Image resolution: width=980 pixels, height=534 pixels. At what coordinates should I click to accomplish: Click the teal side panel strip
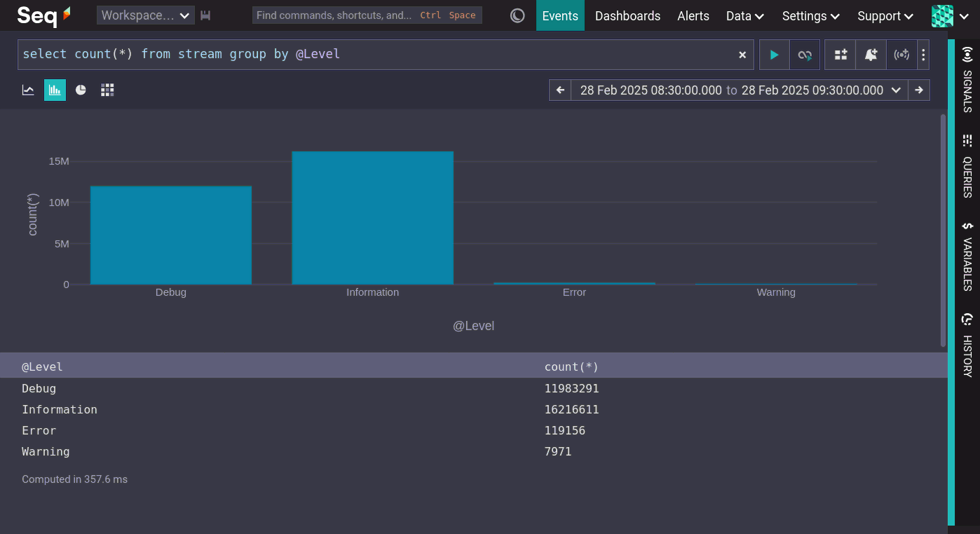click(x=951, y=282)
